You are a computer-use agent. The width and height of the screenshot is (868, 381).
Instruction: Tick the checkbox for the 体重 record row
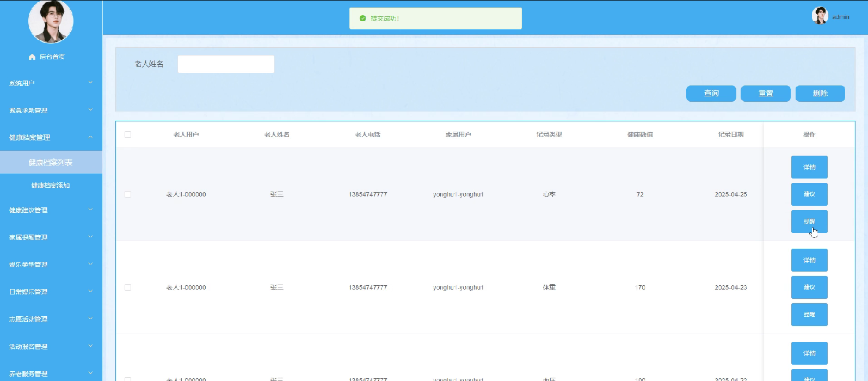[x=128, y=287]
